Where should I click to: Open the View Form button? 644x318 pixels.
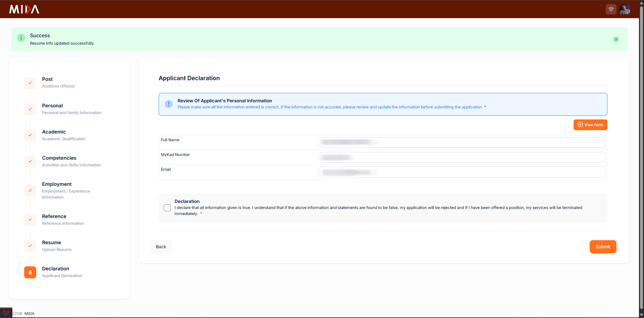[590, 125]
